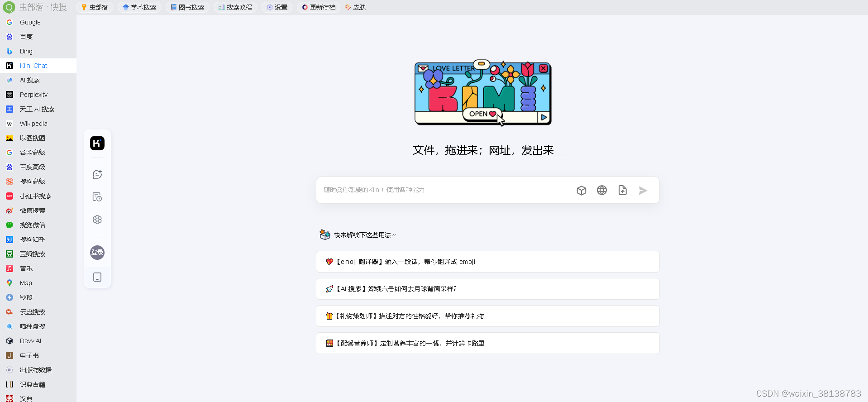Choose the AI 搜索 嫦娥六号 suggestion
The image size is (868, 402).
point(488,289)
